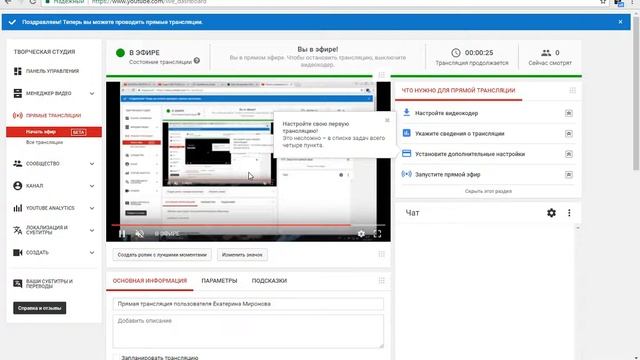Viewport: 640px width, 360px height.
Task: Toggle the Запланировать трансляцию checkbox
Action: coord(116,358)
